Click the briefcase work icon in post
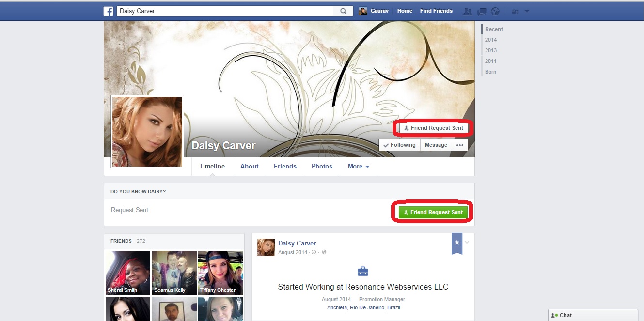This screenshot has height=321, width=644. [363, 271]
